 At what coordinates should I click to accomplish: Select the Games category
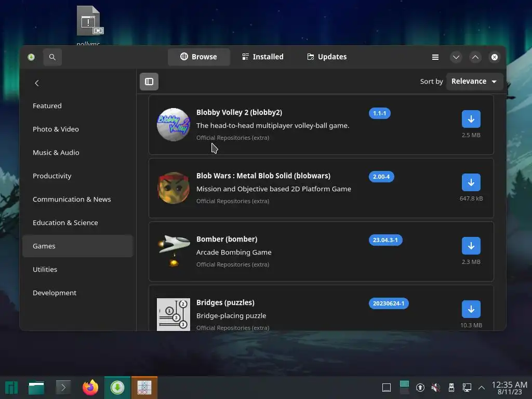(x=78, y=246)
